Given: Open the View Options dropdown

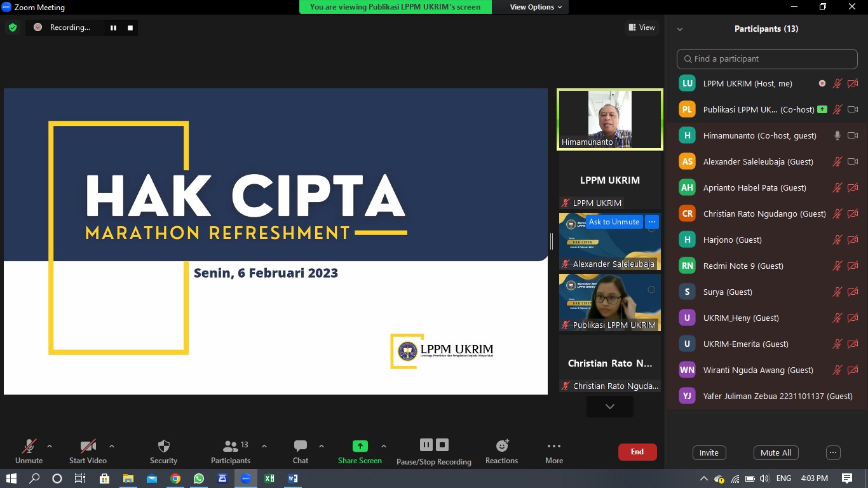Looking at the screenshot, I should coord(536,7).
